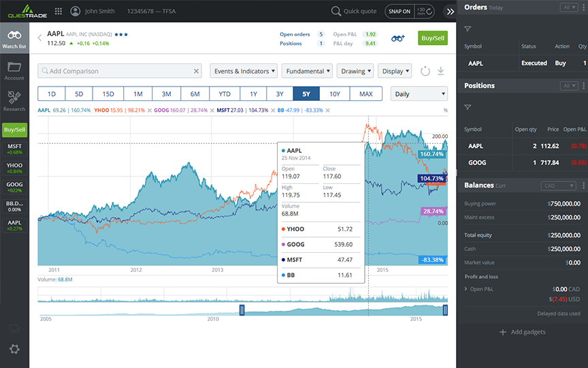The height and width of the screenshot is (368, 588).
Task: Select the 1D time range tab
Action: pos(51,94)
